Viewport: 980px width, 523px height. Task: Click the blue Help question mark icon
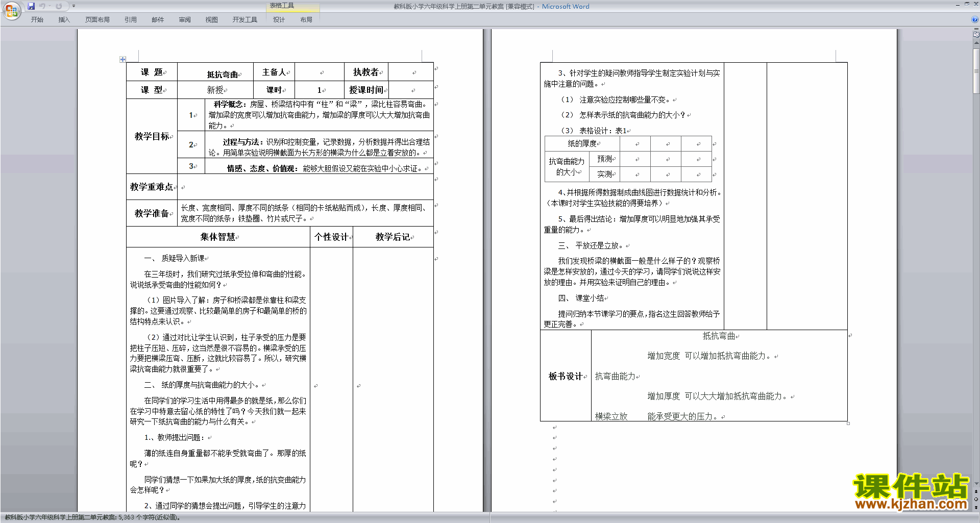[975, 20]
